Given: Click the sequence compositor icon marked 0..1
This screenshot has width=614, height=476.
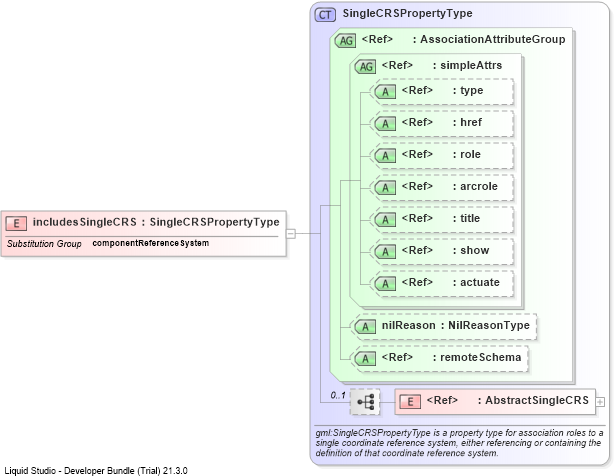Looking at the screenshot, I should tap(365, 402).
